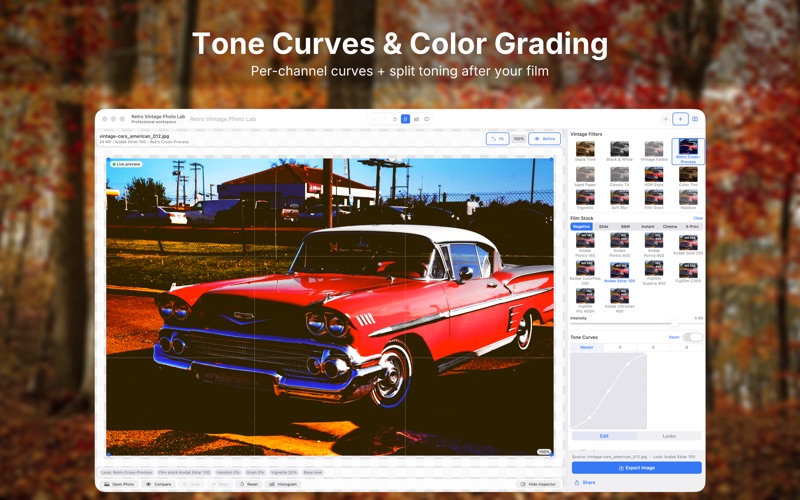Switch to the Slide film stock tab

pyautogui.click(x=604, y=227)
